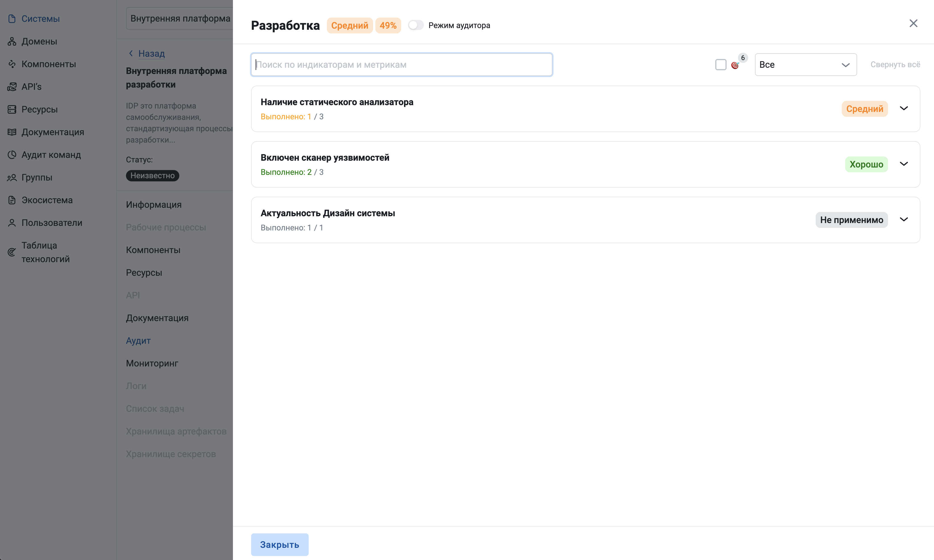Click the red target icon with badge 6
The height and width of the screenshot is (560, 934).
[735, 65]
